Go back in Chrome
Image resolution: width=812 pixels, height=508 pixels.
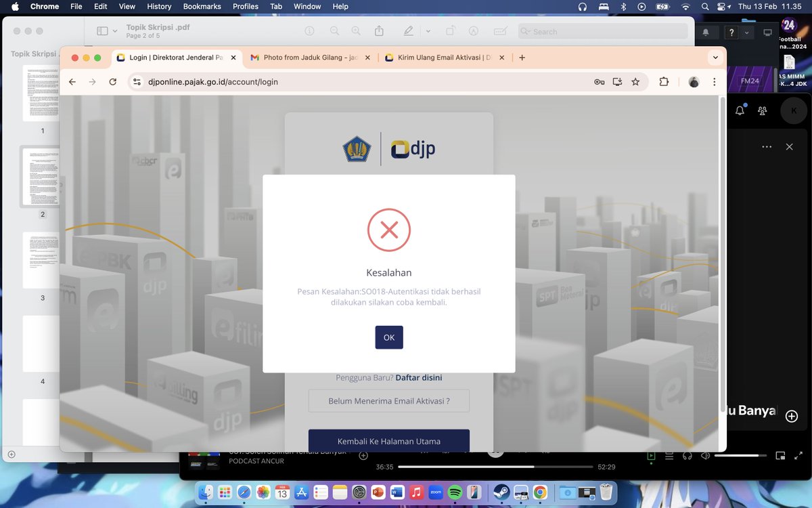pyautogui.click(x=72, y=82)
